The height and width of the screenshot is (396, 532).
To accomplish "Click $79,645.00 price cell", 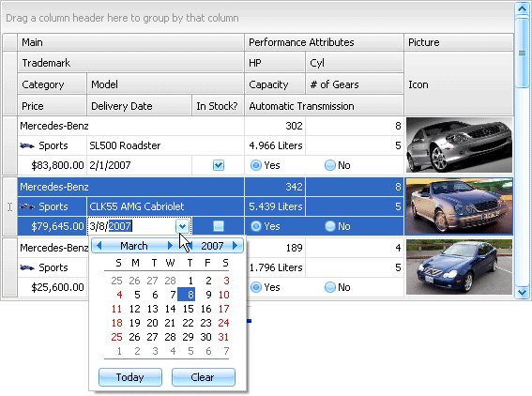I will tap(52, 226).
